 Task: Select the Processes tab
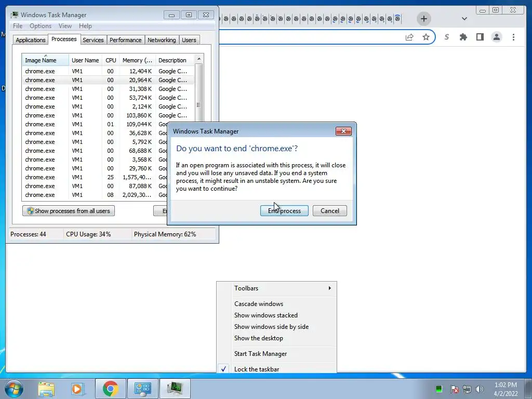64,39
